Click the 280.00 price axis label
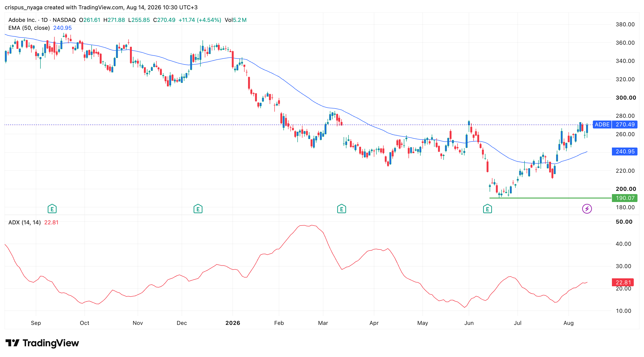 [x=625, y=116]
